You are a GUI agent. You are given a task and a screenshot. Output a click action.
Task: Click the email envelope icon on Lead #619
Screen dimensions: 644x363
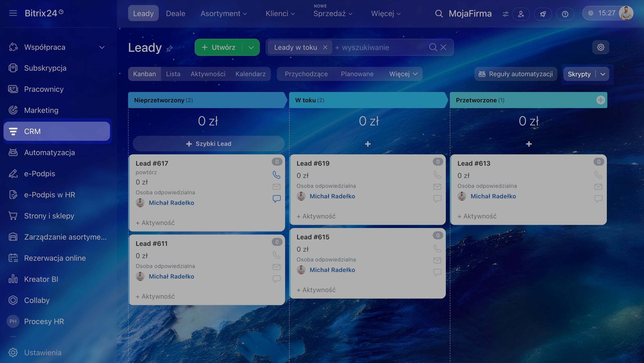click(x=437, y=187)
